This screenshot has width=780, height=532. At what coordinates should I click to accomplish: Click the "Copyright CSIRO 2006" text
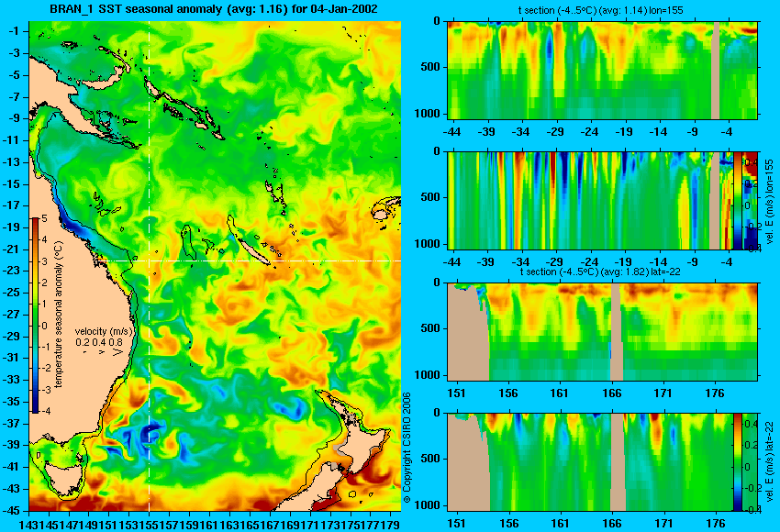[x=407, y=448]
